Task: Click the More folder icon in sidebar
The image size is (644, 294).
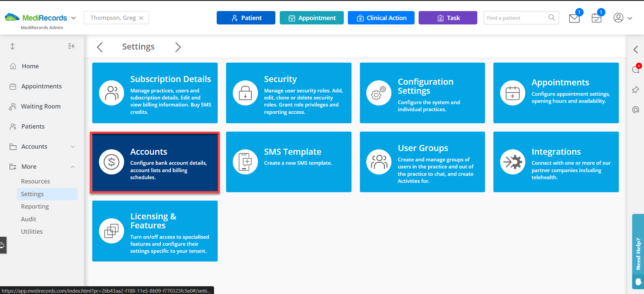Action: [13, 167]
